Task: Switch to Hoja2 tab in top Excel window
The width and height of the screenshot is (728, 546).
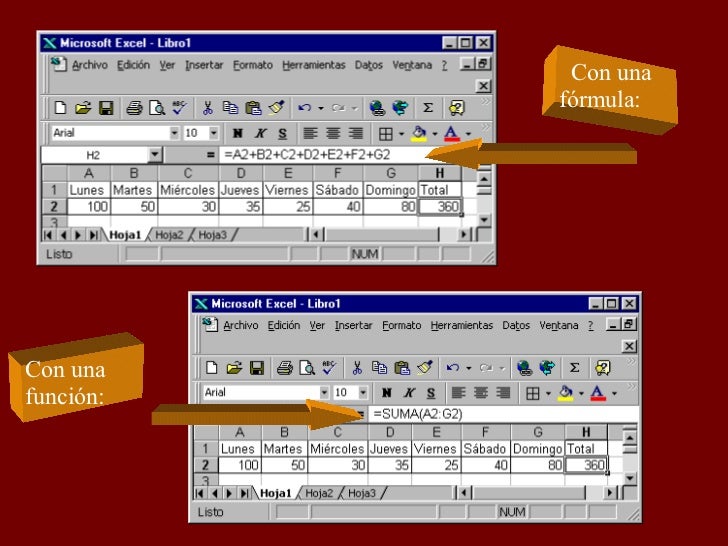Action: [169, 235]
